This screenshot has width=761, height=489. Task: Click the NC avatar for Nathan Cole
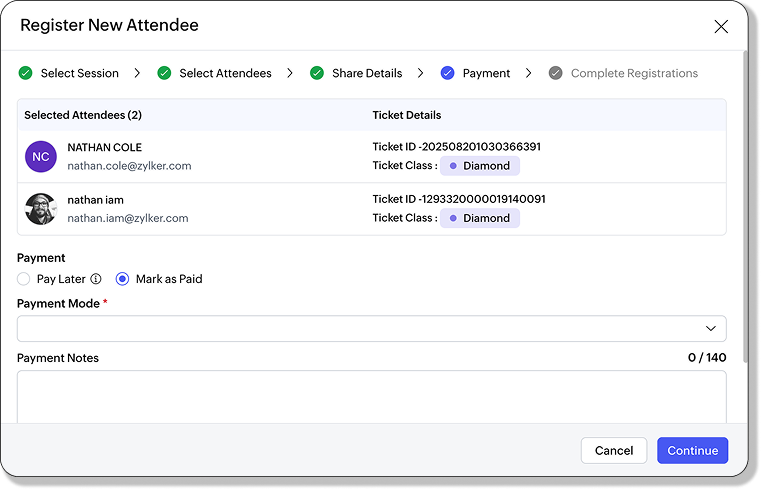point(41,157)
